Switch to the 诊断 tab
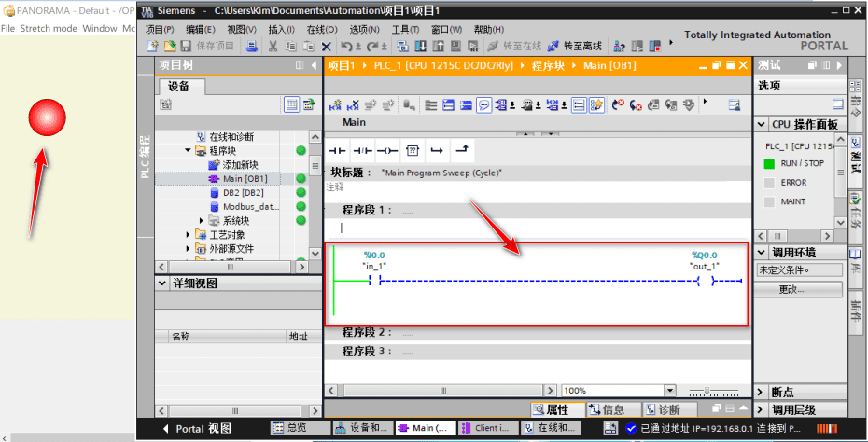Viewport: 868px width, 442px height. [x=663, y=409]
